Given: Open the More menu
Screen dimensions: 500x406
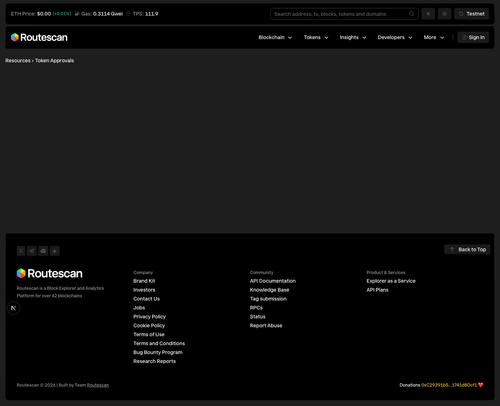Looking at the screenshot, I should tap(434, 37).
